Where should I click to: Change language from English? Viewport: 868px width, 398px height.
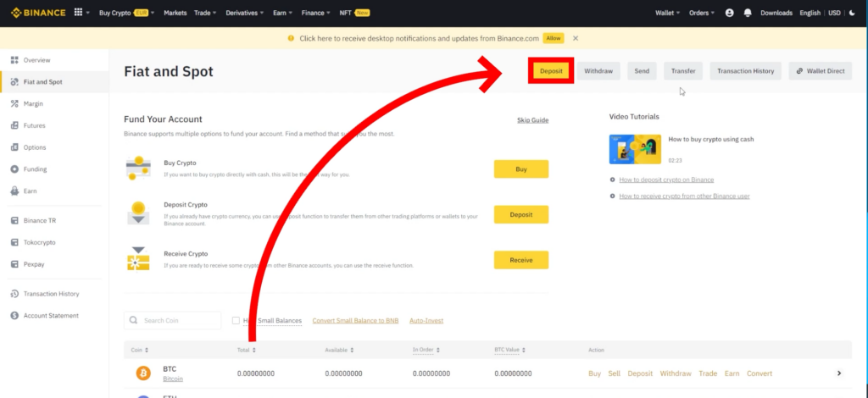point(810,13)
